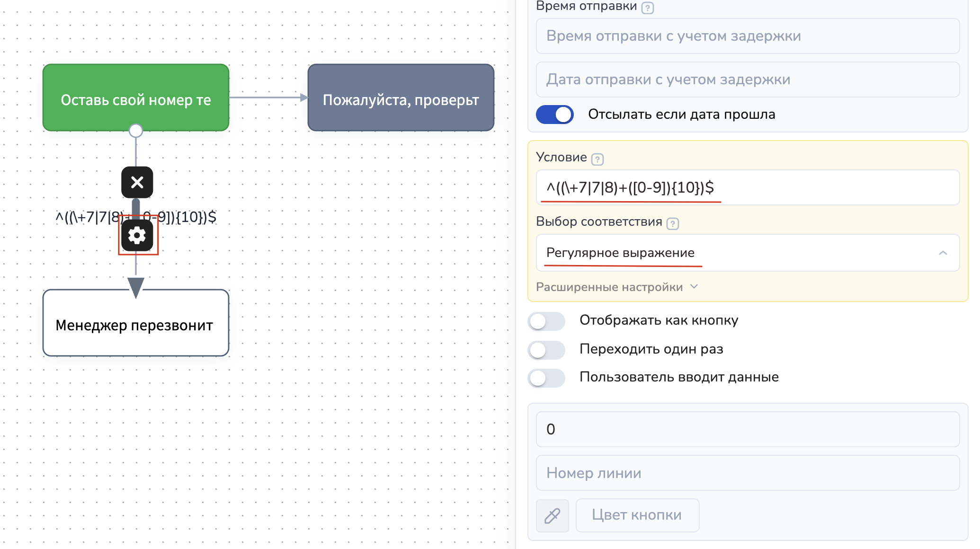Enable the Пользователь вводит данные toggle
The height and width of the screenshot is (549, 980).
tap(546, 378)
